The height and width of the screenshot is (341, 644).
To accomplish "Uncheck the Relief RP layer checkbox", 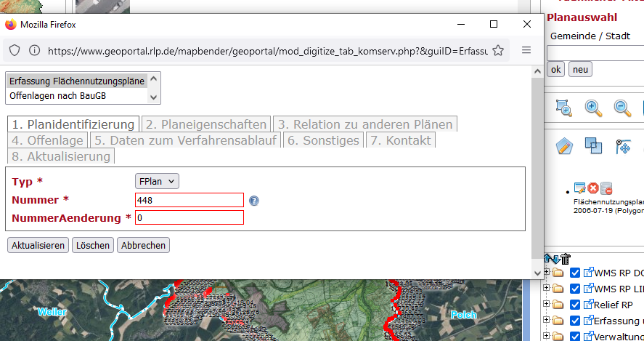I will pyautogui.click(x=575, y=305).
